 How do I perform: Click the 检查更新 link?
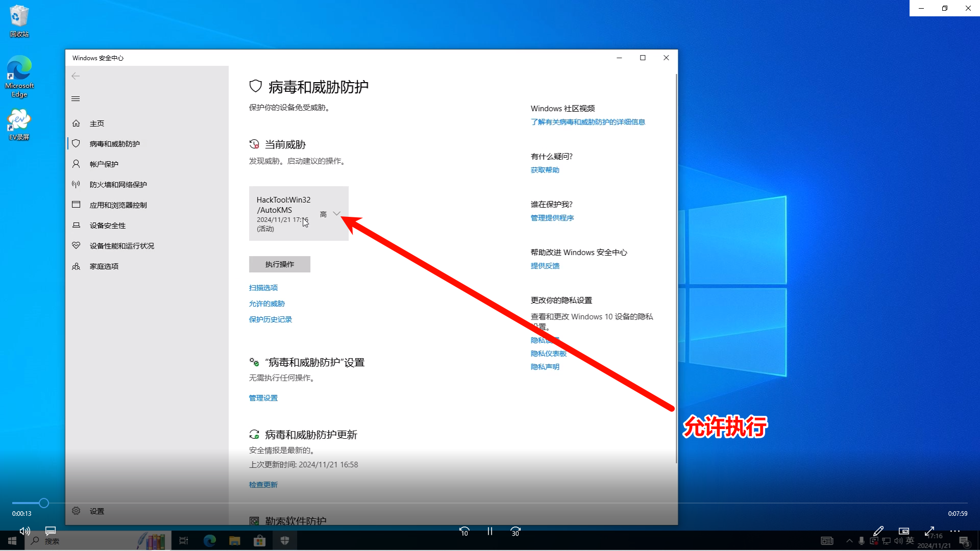[263, 485]
